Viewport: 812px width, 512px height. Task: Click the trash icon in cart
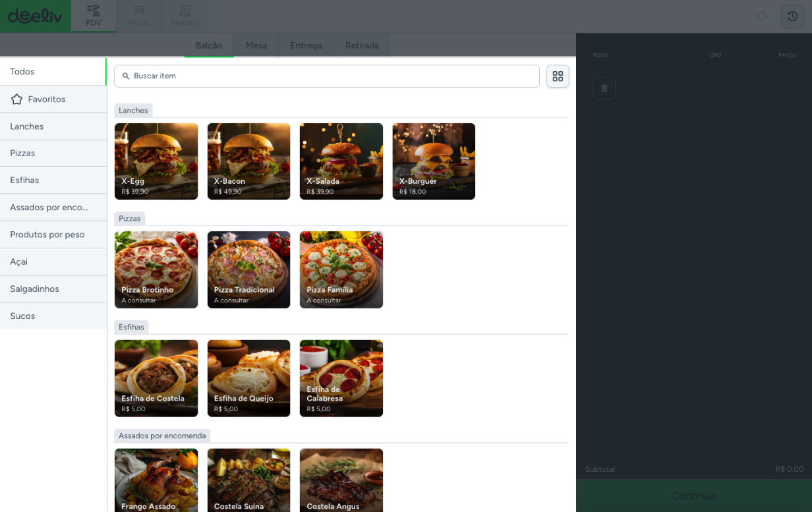[604, 88]
